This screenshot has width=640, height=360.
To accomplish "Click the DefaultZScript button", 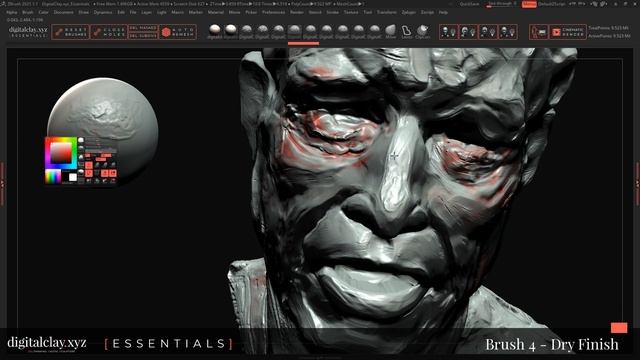I will click(551, 4).
